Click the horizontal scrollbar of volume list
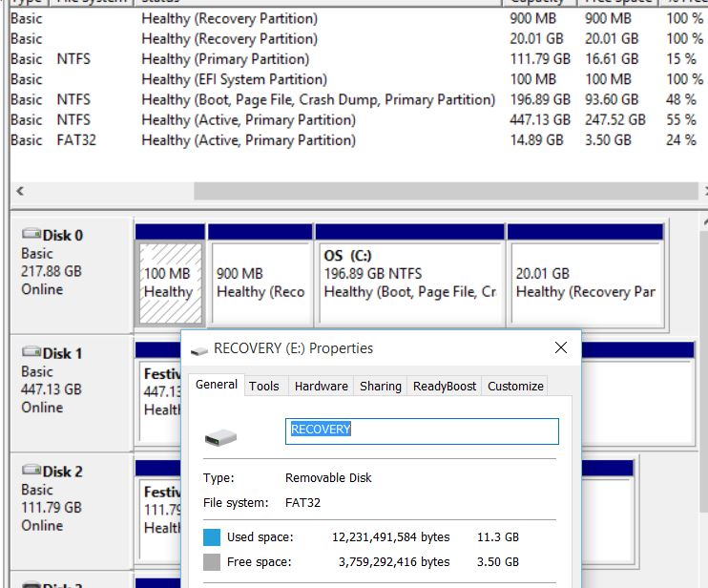The height and width of the screenshot is (588, 708). click(x=446, y=191)
